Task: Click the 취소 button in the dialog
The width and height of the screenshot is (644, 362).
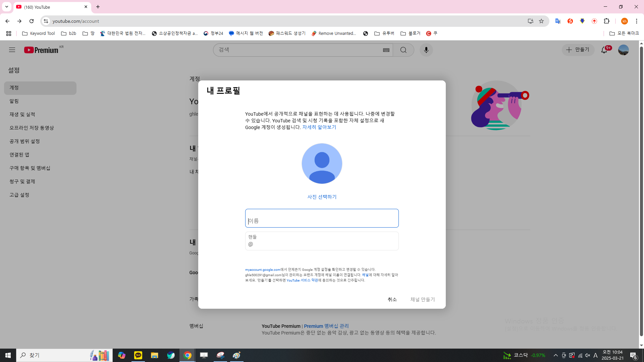Action: tap(392, 299)
